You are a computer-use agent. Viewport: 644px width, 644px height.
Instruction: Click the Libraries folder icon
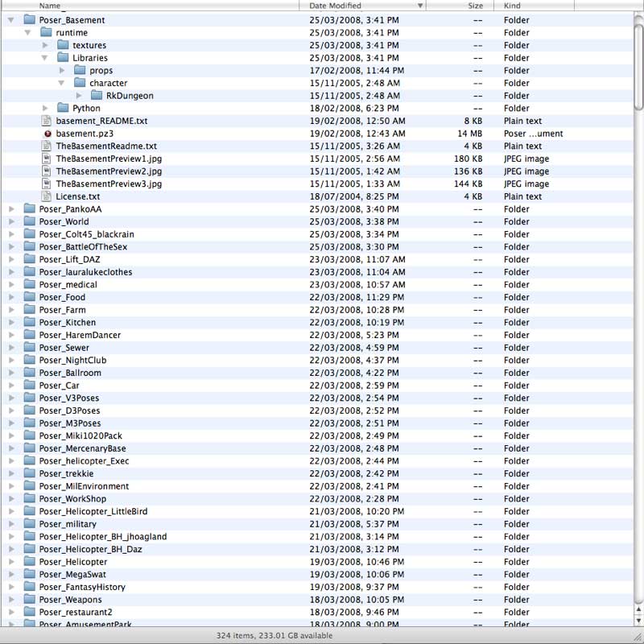click(63, 57)
